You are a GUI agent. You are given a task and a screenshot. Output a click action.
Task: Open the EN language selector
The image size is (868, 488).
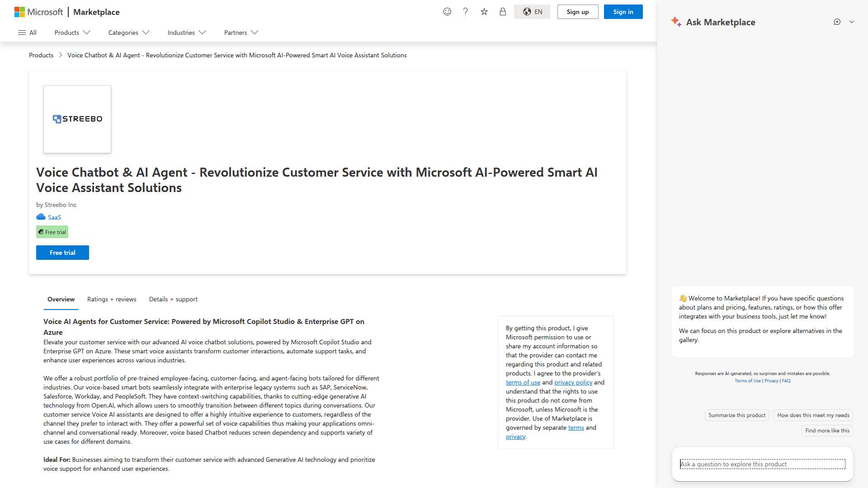point(532,12)
